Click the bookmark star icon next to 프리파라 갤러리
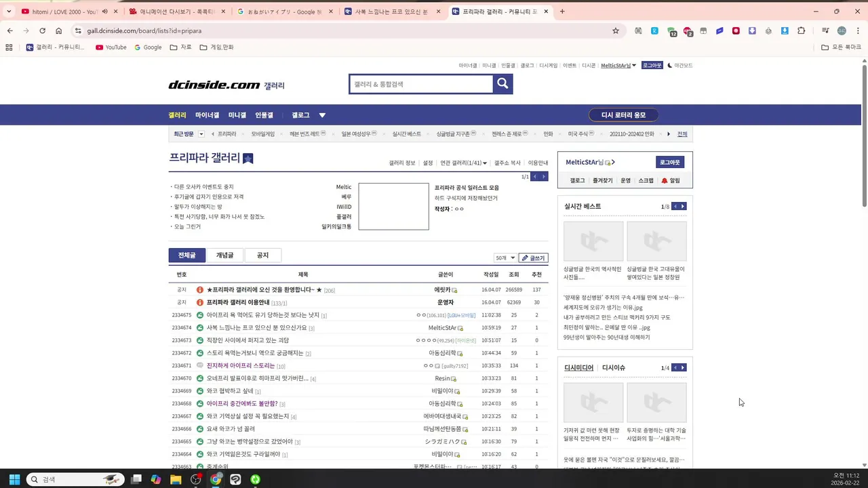 point(248,159)
